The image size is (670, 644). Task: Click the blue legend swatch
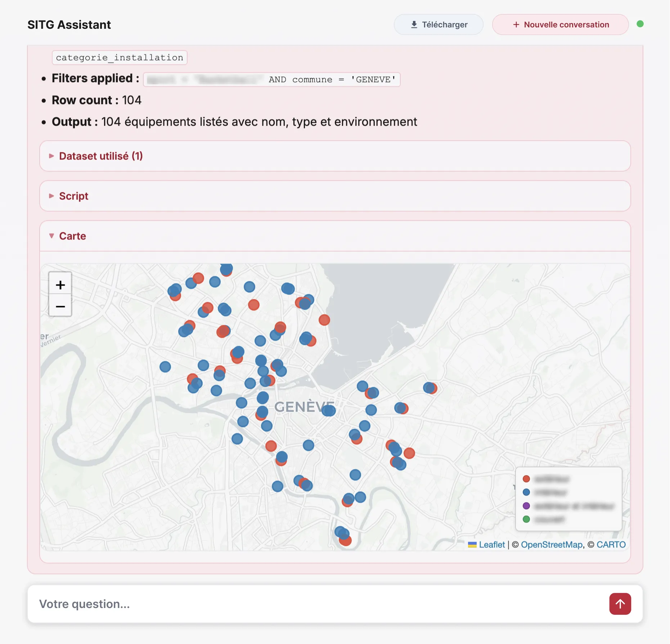[526, 492]
